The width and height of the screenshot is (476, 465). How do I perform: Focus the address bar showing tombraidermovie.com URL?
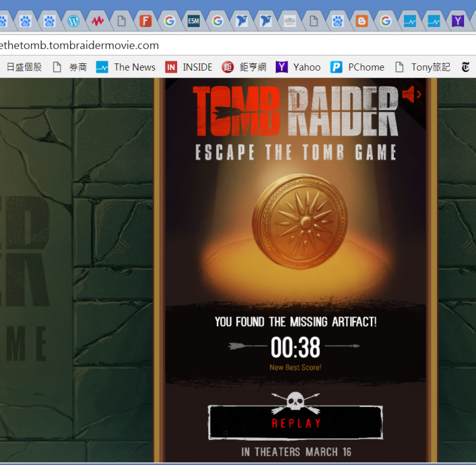click(x=238, y=45)
